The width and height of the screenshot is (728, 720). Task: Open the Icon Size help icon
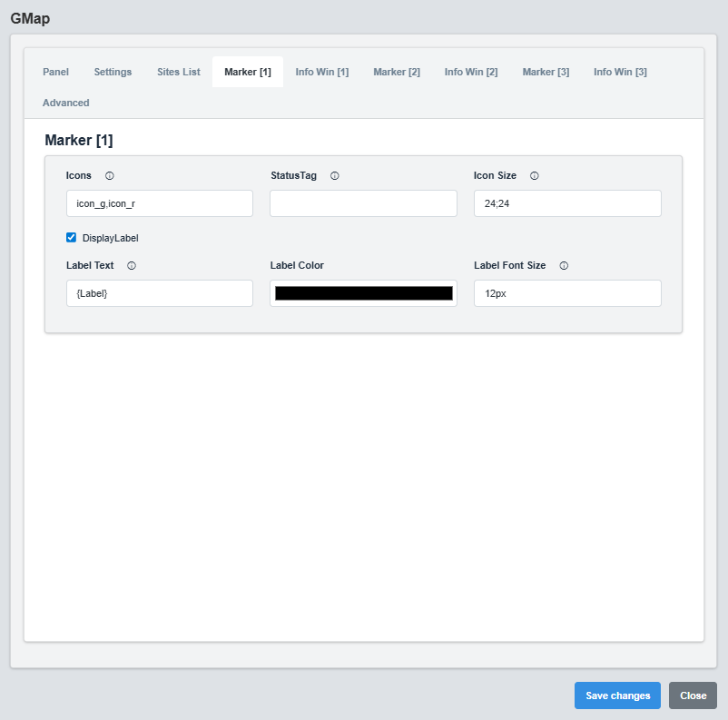click(x=534, y=175)
